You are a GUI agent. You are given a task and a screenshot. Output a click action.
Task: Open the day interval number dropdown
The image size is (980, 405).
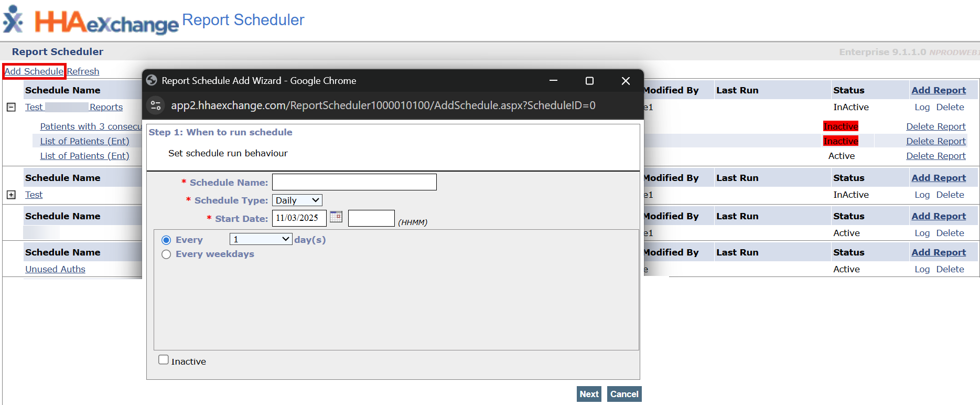pyautogui.click(x=261, y=239)
